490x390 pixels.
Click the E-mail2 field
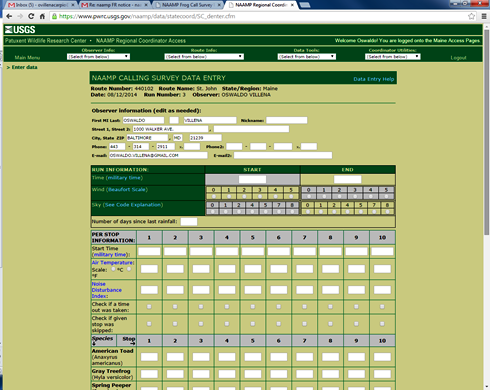[x=283, y=155]
